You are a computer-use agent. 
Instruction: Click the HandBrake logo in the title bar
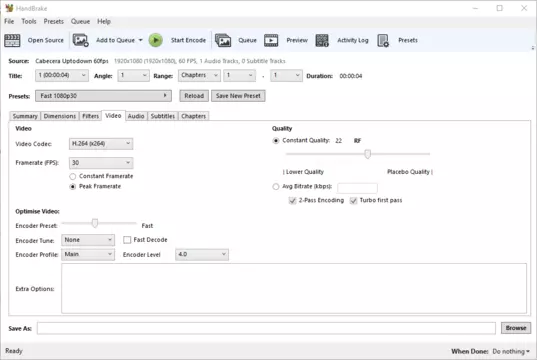[9, 8]
